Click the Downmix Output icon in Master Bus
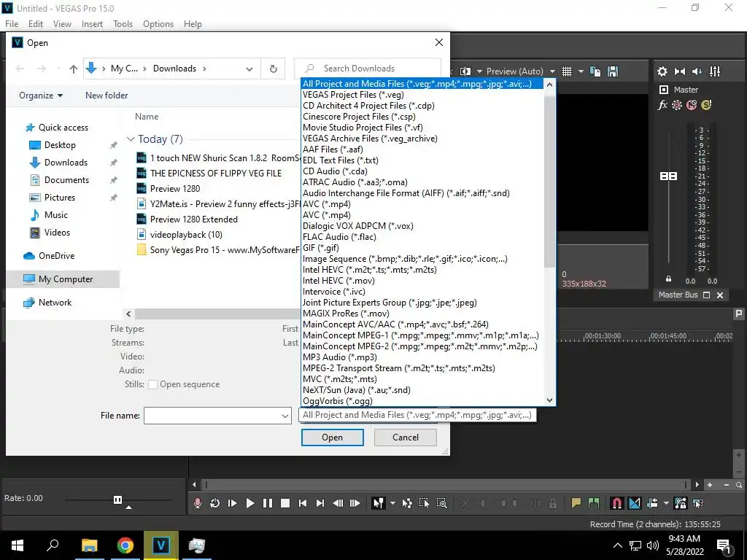Screen dimensions: 747x560 click(680, 71)
